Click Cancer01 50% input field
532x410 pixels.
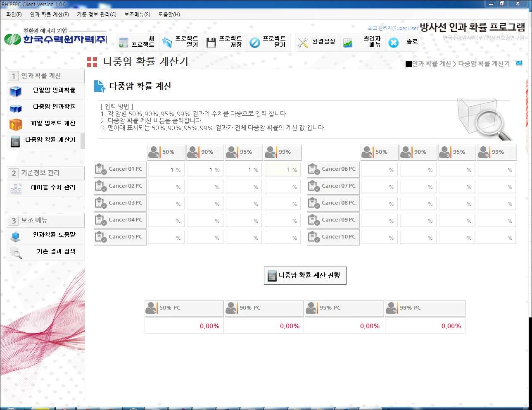166,169
